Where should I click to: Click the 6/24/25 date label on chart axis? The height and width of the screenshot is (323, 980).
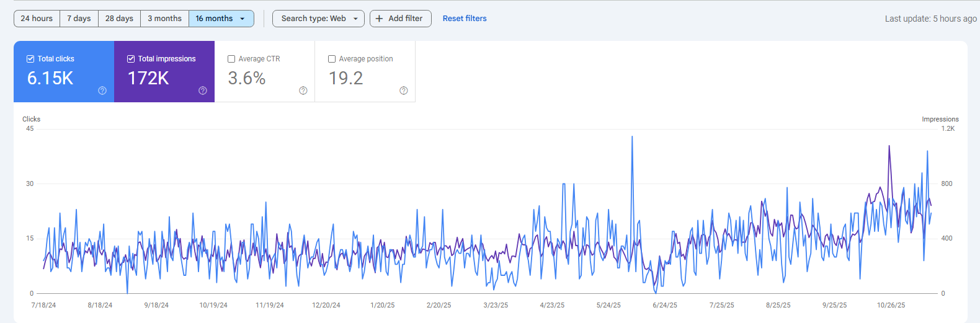click(x=665, y=305)
